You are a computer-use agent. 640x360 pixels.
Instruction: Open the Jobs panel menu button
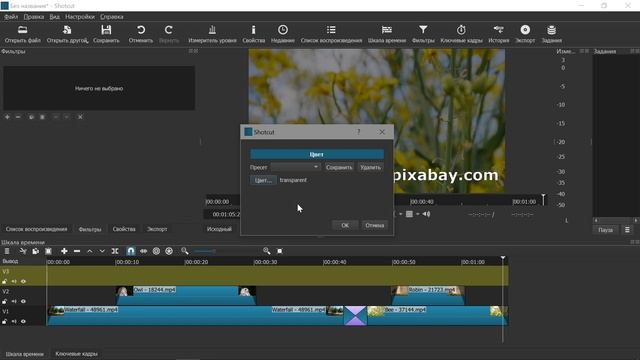tap(627, 230)
